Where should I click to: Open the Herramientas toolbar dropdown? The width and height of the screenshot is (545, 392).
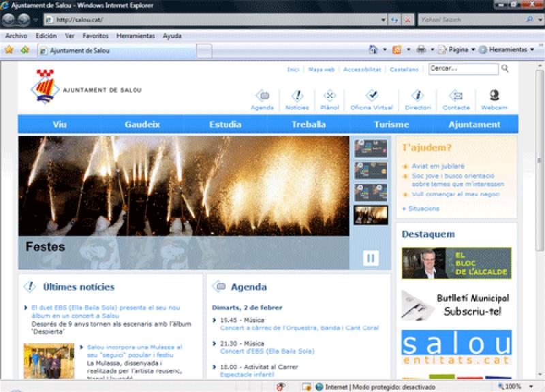tap(507, 50)
